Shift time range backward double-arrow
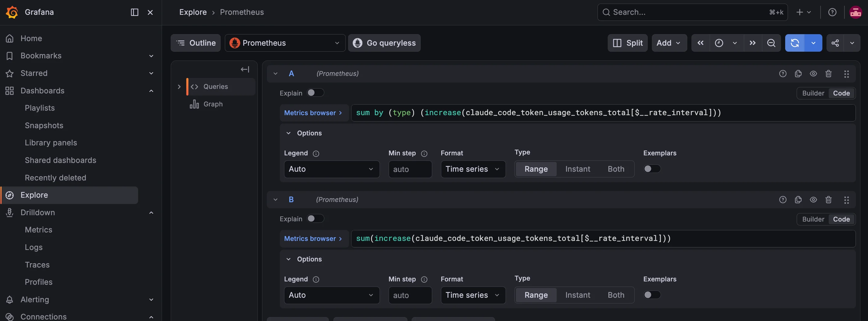Viewport: 868px width, 321px height. coord(701,43)
